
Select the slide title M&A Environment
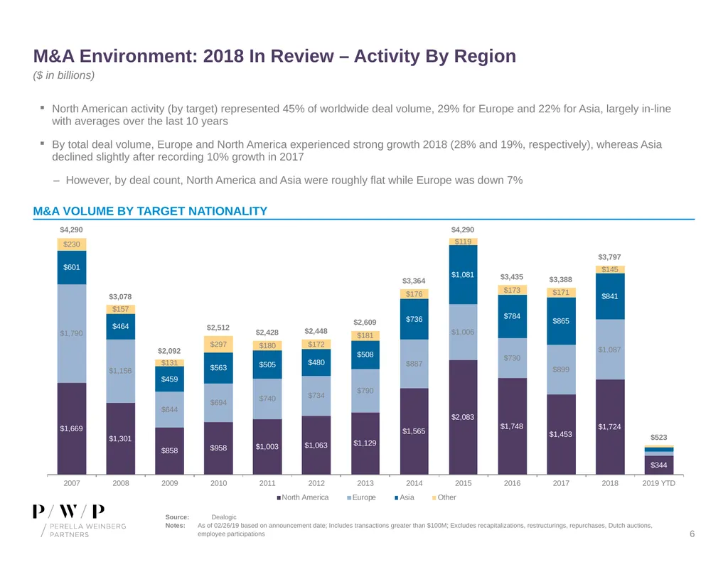click(x=274, y=55)
